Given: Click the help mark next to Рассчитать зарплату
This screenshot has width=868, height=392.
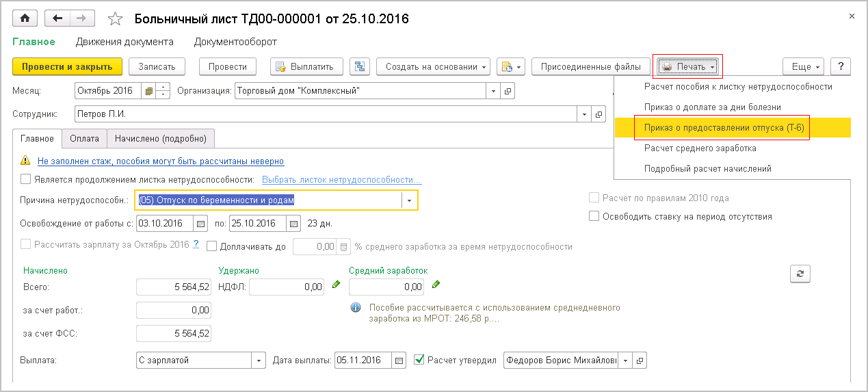Looking at the screenshot, I should pos(196,244).
